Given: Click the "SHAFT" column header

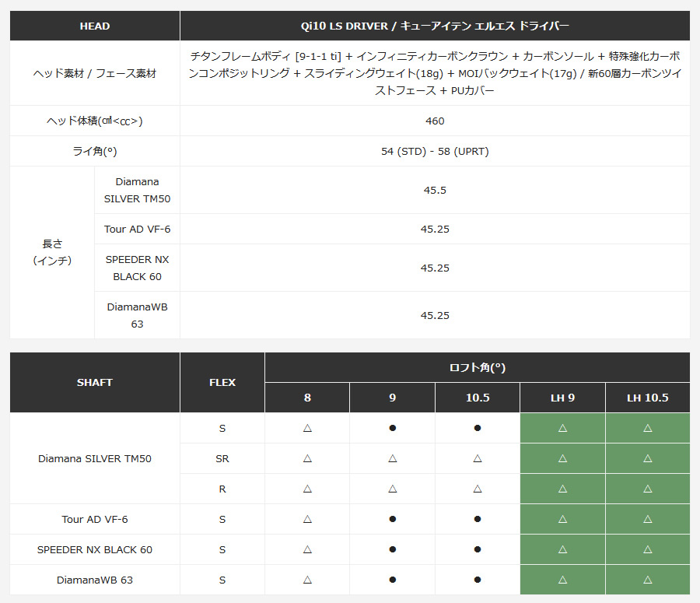Looking at the screenshot, I should 95,382.
